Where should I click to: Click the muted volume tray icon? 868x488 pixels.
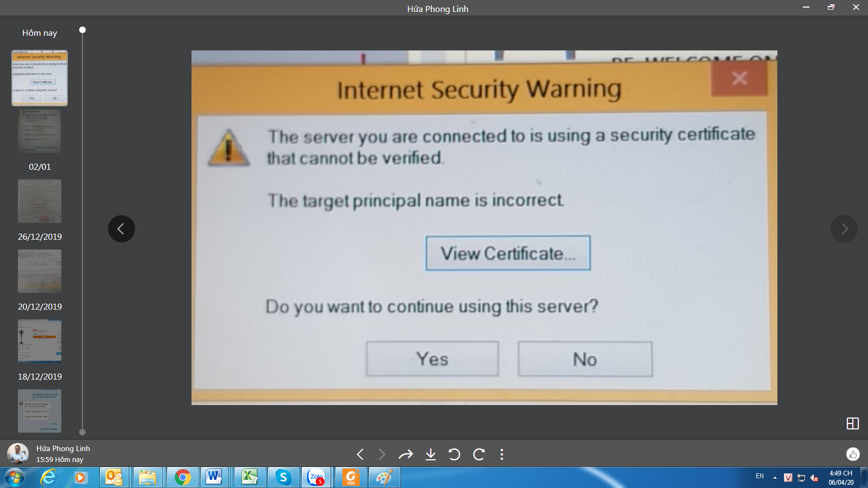[x=814, y=478]
